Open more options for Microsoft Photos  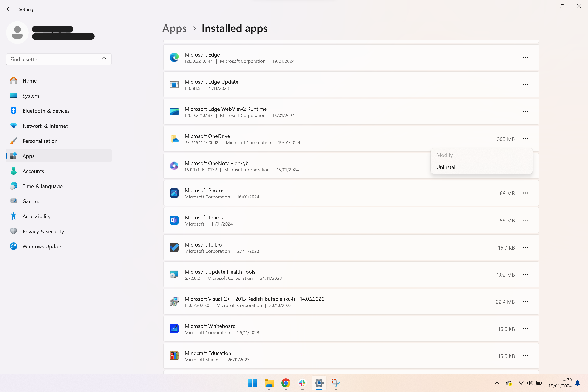pos(525,193)
